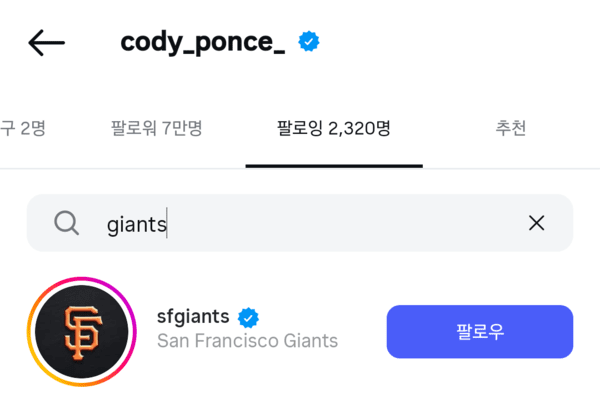The width and height of the screenshot is (600, 409).
Task: Click the orange SF logo
Action: click(x=83, y=331)
